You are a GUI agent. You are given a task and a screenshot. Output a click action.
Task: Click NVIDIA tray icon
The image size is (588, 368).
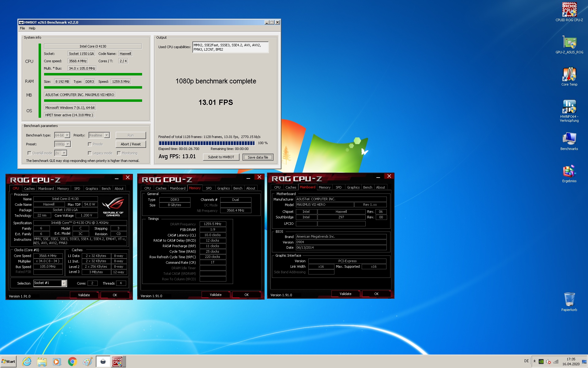tap(541, 361)
